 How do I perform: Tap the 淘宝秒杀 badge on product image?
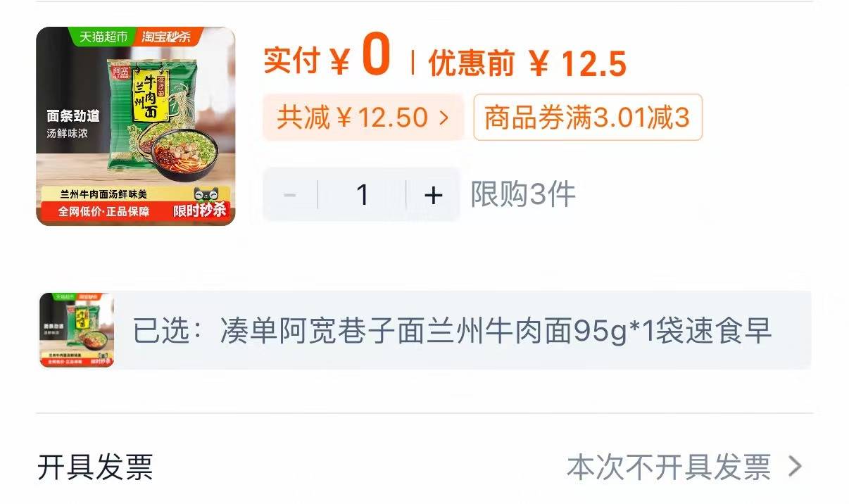click(167, 37)
